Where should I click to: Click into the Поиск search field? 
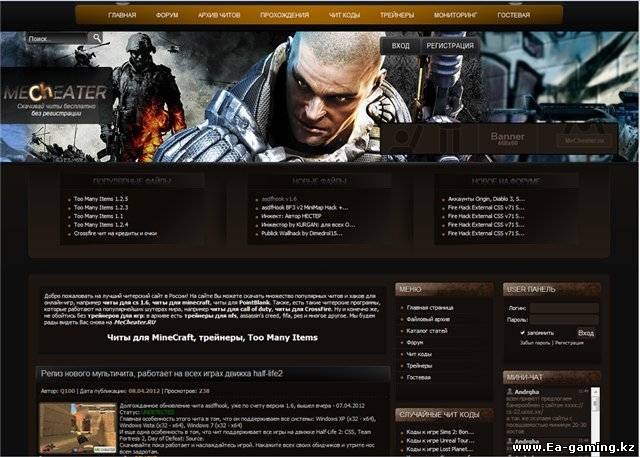click(x=56, y=39)
